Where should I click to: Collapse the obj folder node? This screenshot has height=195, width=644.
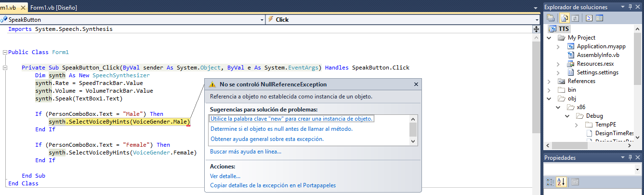pyautogui.click(x=549, y=98)
